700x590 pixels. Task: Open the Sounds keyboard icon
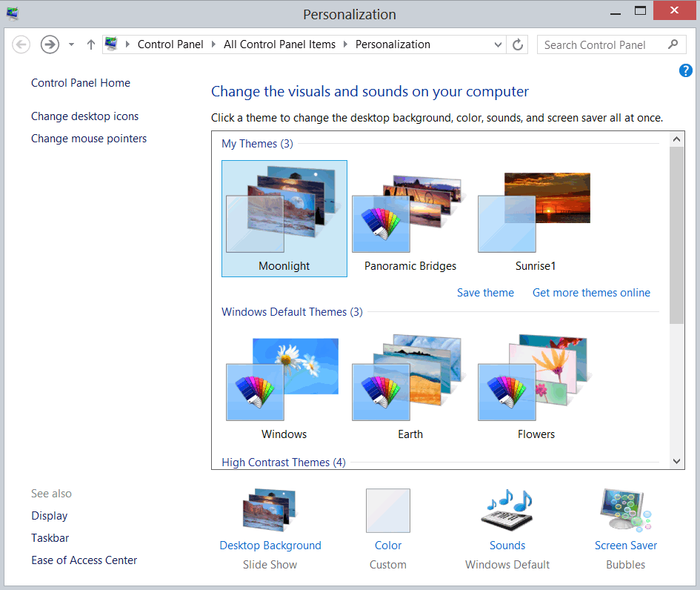pos(507,510)
